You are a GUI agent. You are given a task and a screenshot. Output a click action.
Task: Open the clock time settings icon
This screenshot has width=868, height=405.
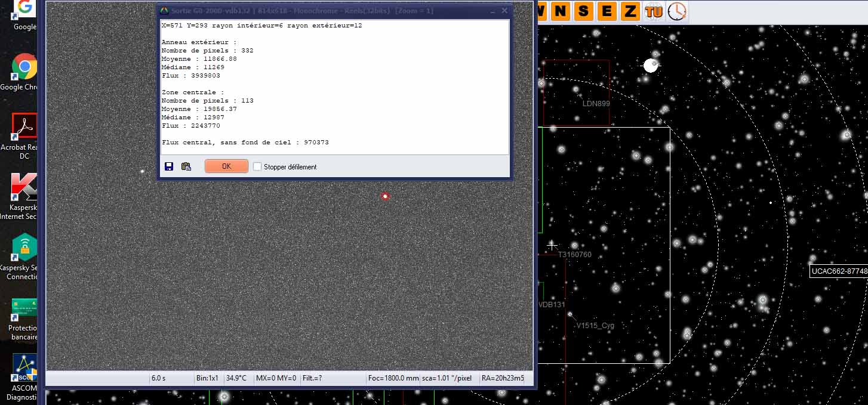coord(676,11)
